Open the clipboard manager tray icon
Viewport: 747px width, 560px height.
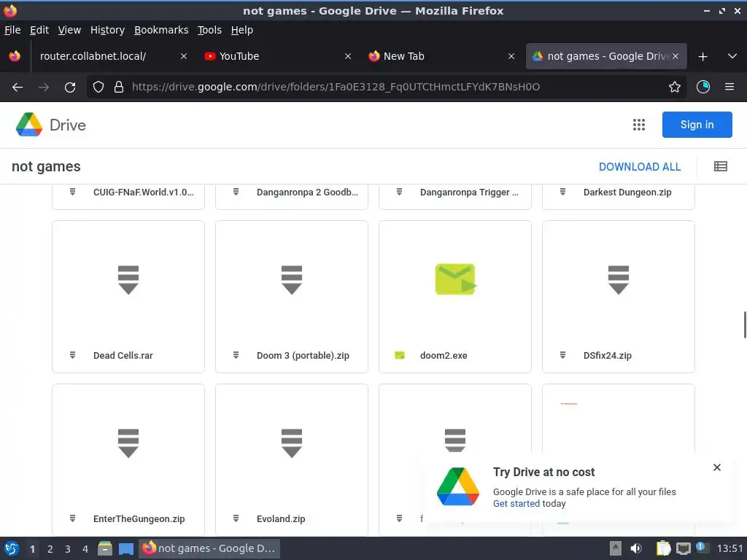click(663, 548)
